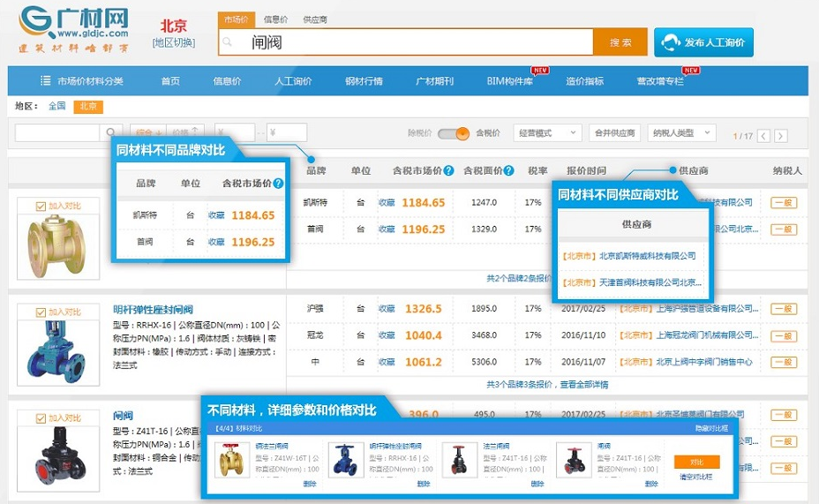
Task: Click the 报价时间 column header
Action: [586, 170]
